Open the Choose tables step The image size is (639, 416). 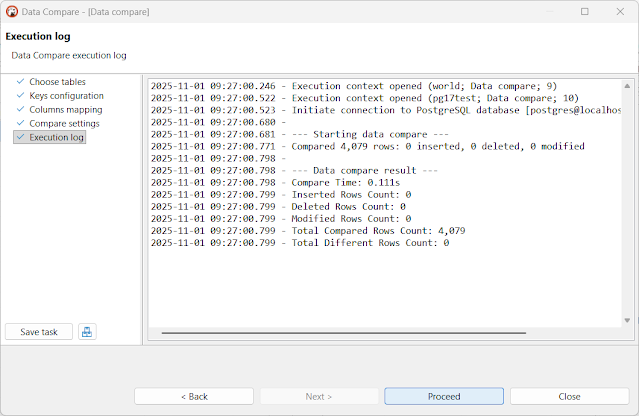tap(57, 82)
